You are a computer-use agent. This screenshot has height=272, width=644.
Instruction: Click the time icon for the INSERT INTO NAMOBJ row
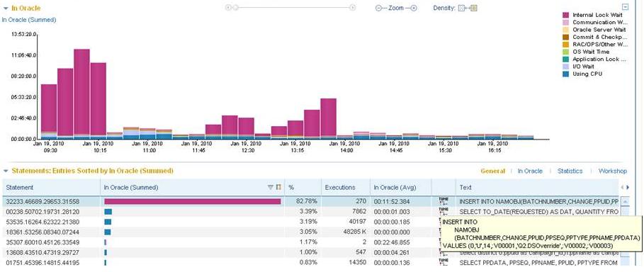[444, 201]
